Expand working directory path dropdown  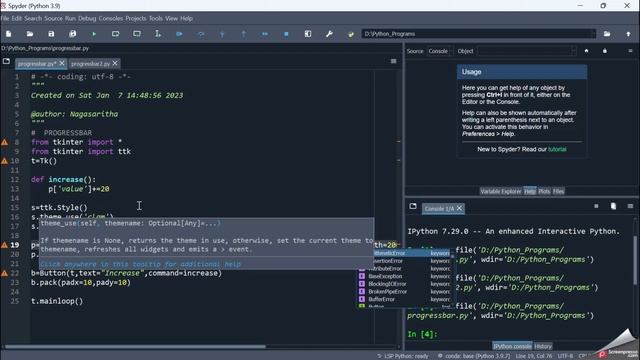pos(593,34)
